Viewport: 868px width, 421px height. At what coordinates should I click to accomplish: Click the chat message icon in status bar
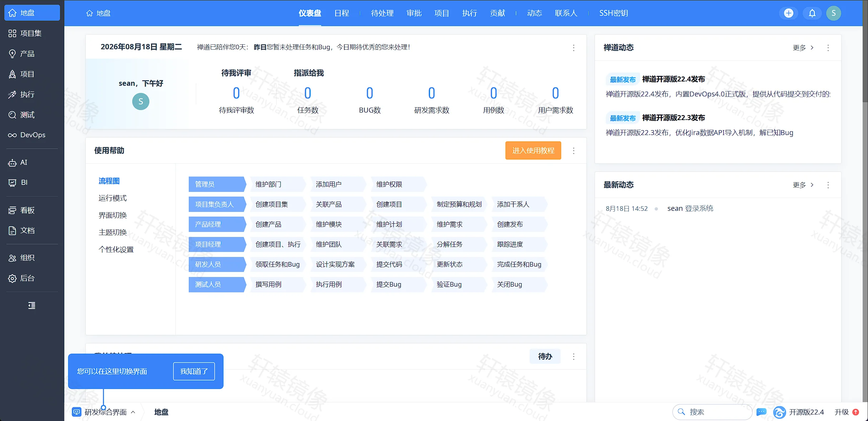[x=762, y=412]
